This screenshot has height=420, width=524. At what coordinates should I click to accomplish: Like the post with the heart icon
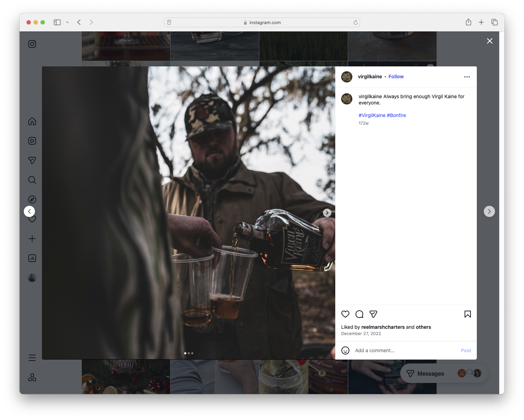345,314
